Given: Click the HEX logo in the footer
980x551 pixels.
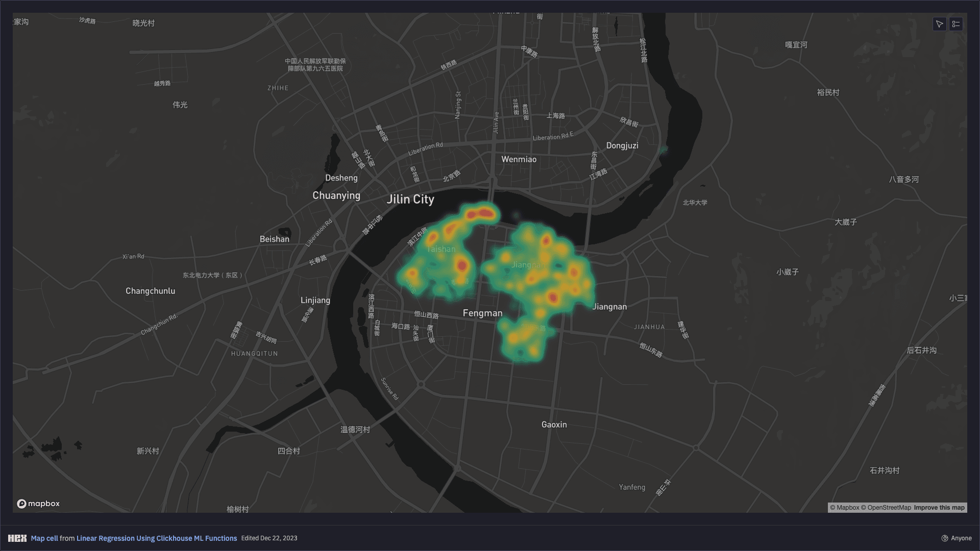Looking at the screenshot, I should (x=17, y=538).
